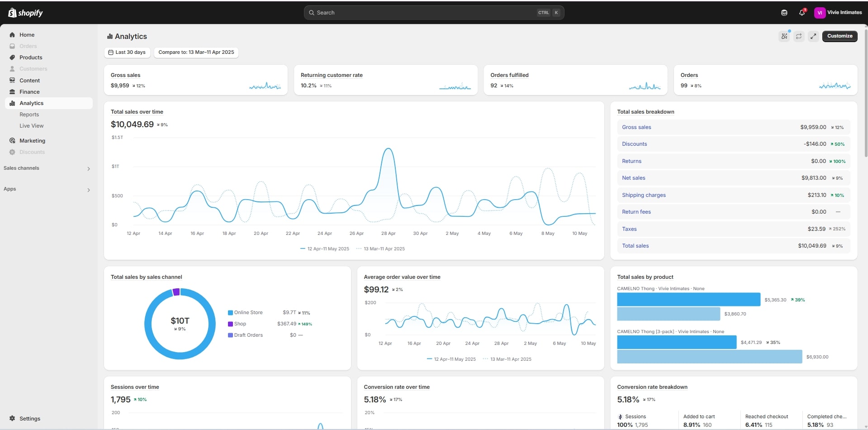Open the Compare to date range dropdown
The image size is (868, 430).
click(x=196, y=53)
